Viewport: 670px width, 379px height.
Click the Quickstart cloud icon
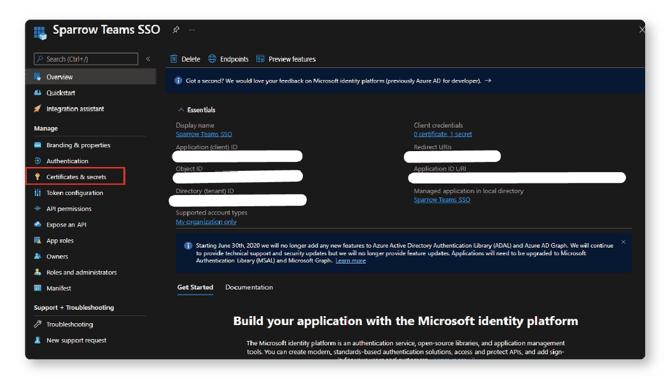tap(38, 93)
